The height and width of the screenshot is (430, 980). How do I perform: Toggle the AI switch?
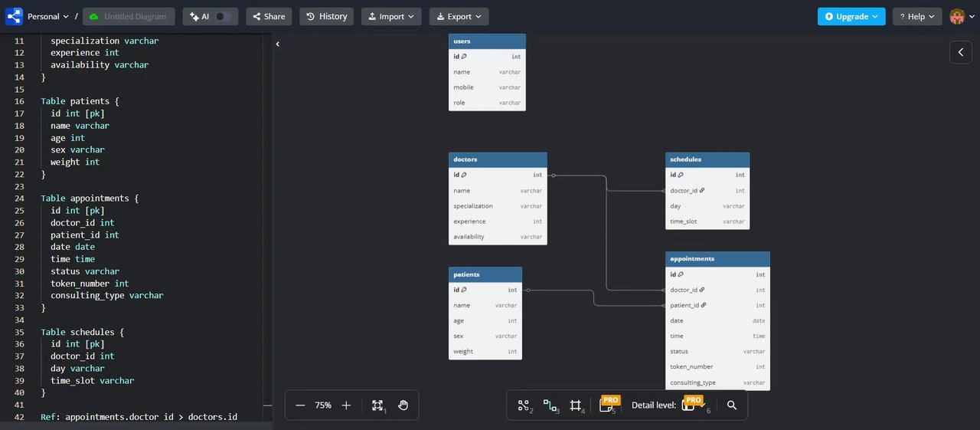[222, 16]
